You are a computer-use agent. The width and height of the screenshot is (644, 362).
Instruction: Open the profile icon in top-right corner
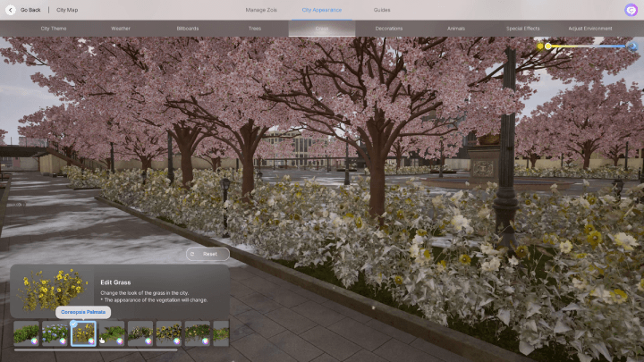coord(631,10)
